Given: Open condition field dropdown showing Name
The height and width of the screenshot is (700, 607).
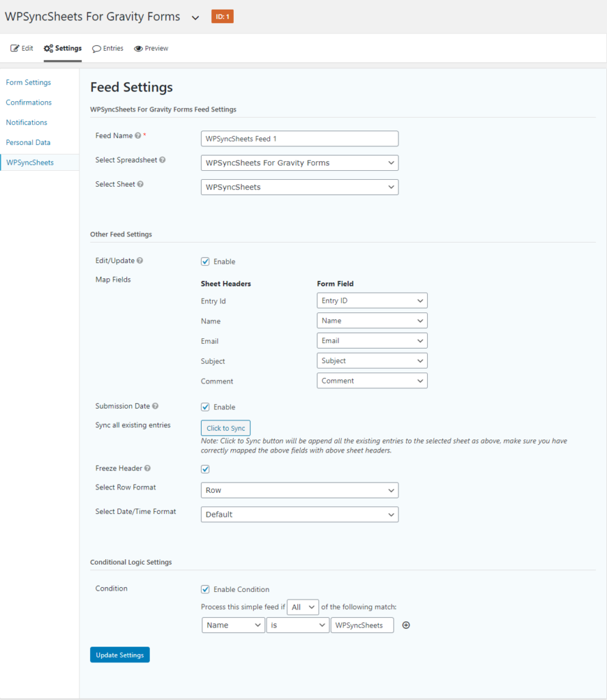Looking at the screenshot, I should 233,625.
